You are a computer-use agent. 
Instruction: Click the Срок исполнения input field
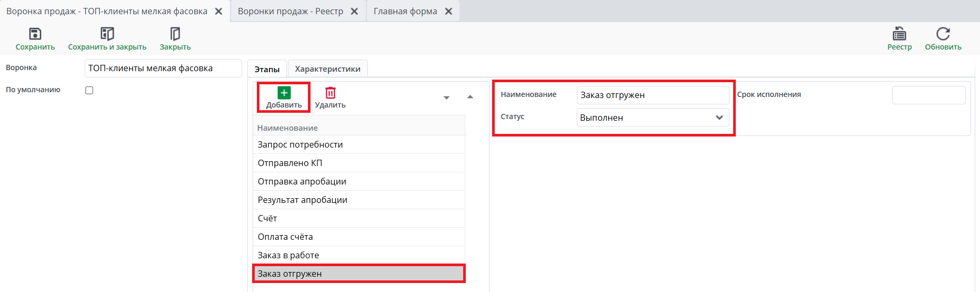coord(928,95)
